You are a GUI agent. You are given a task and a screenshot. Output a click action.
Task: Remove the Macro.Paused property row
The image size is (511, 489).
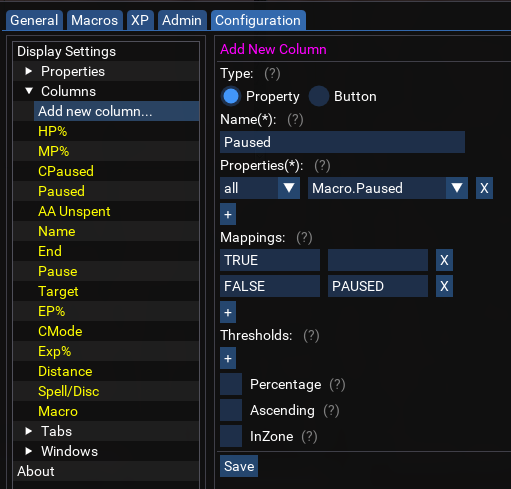tap(484, 188)
